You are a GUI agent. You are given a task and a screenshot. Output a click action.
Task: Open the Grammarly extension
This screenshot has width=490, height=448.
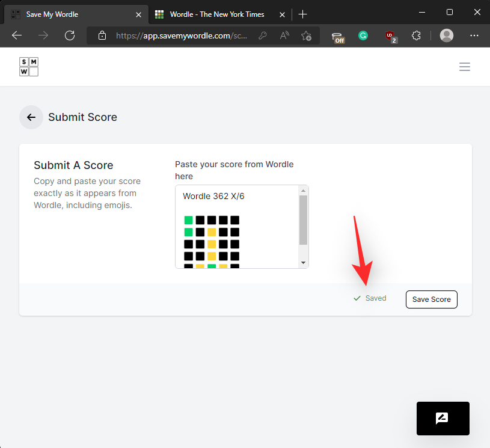[363, 35]
